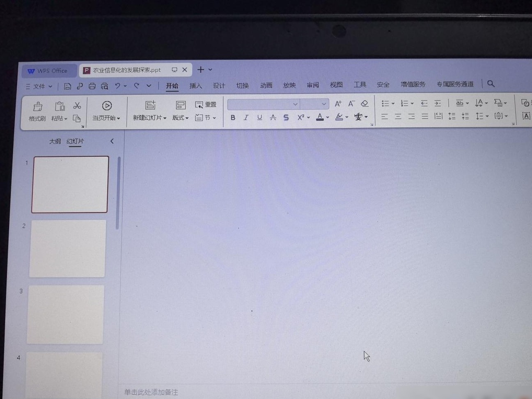Decrease font size with A- icon
Viewport: 532px width, 399px height.
pyautogui.click(x=351, y=104)
